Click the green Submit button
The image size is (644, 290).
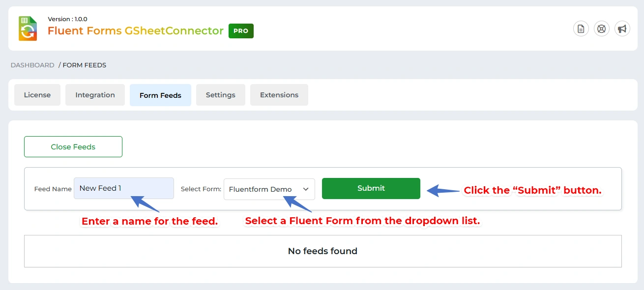pos(371,188)
